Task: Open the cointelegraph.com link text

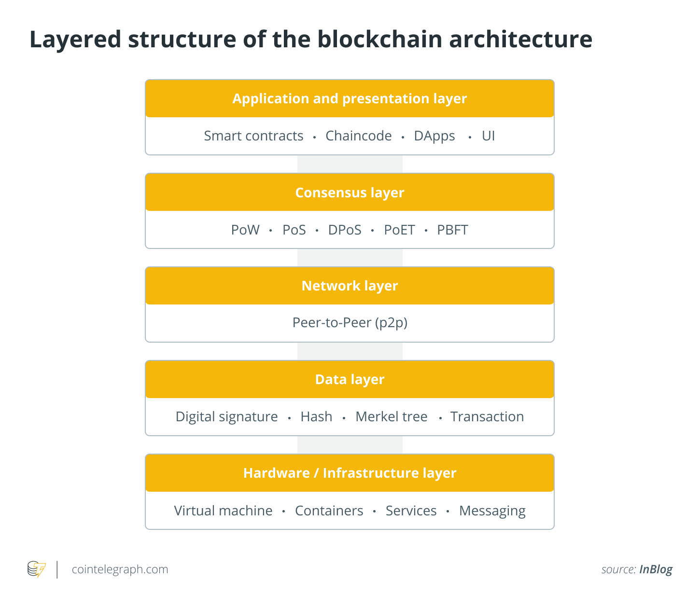Action: [120, 569]
